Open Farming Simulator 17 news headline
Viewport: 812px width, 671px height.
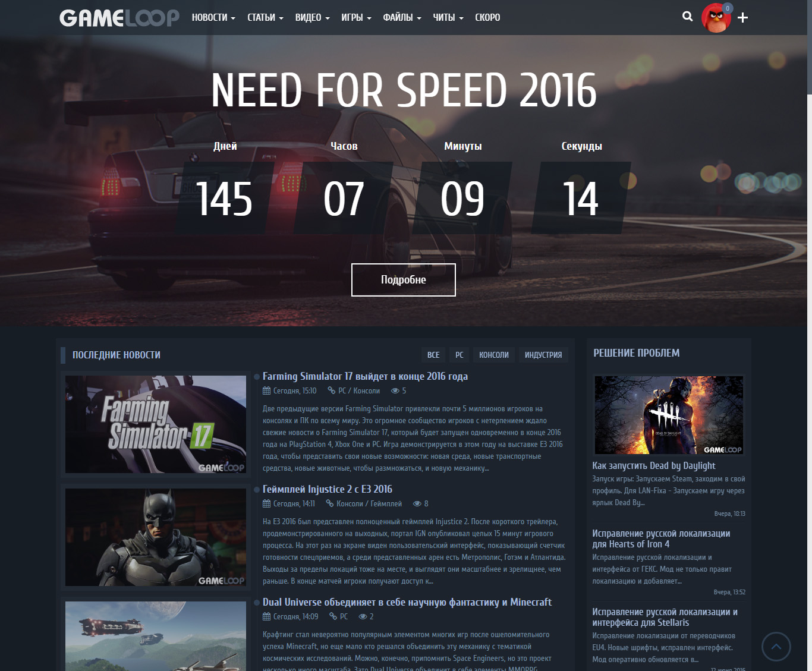[x=365, y=376]
